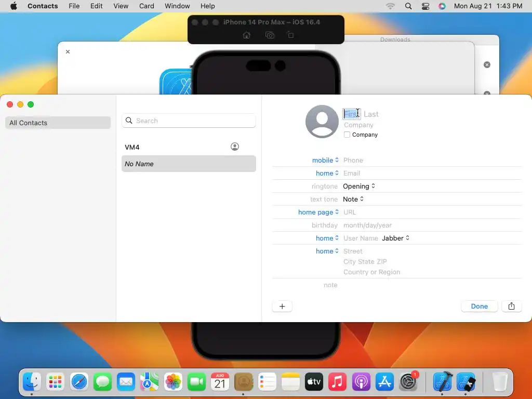Change the User Name home label dropdown

click(327, 238)
